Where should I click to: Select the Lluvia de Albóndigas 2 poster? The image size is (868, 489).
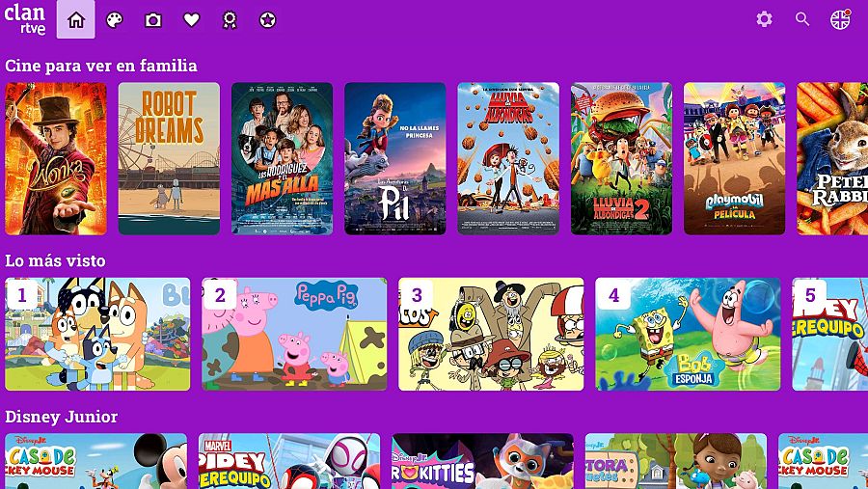[621, 158]
